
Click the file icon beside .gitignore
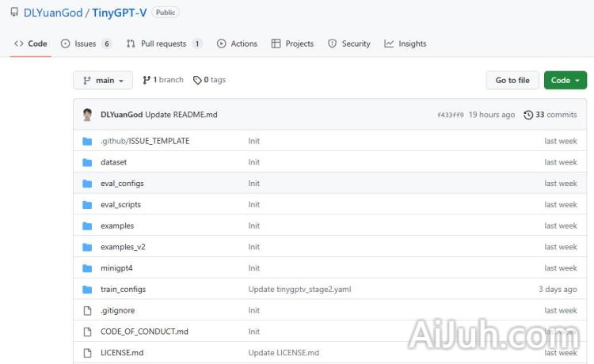point(87,311)
